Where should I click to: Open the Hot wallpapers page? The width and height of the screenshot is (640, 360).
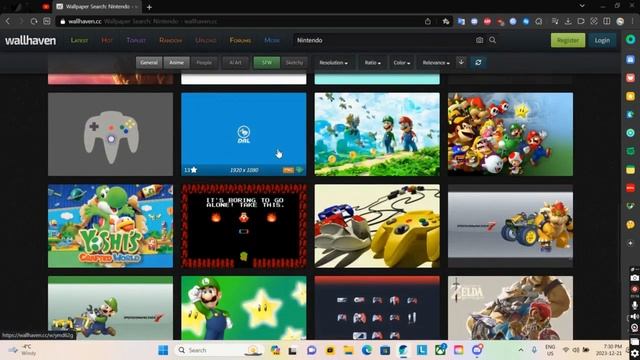[107, 40]
